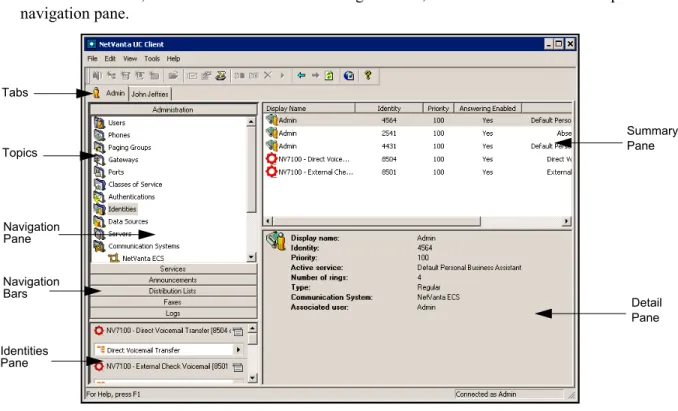
Task: Click the gray Forward arrow toolbar icon
Action: click(x=315, y=76)
